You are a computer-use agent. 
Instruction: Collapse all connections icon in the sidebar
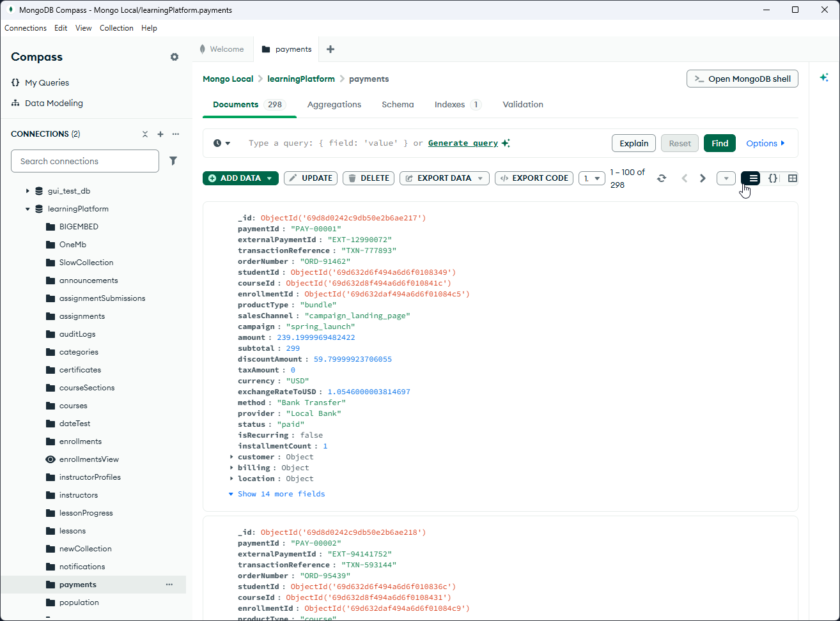click(145, 134)
